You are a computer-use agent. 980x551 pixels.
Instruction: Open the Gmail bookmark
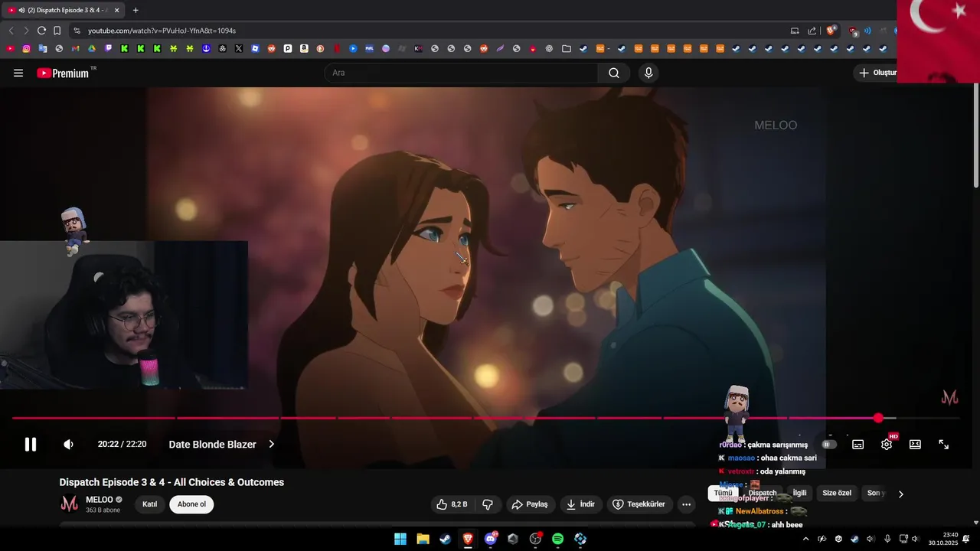(x=75, y=48)
